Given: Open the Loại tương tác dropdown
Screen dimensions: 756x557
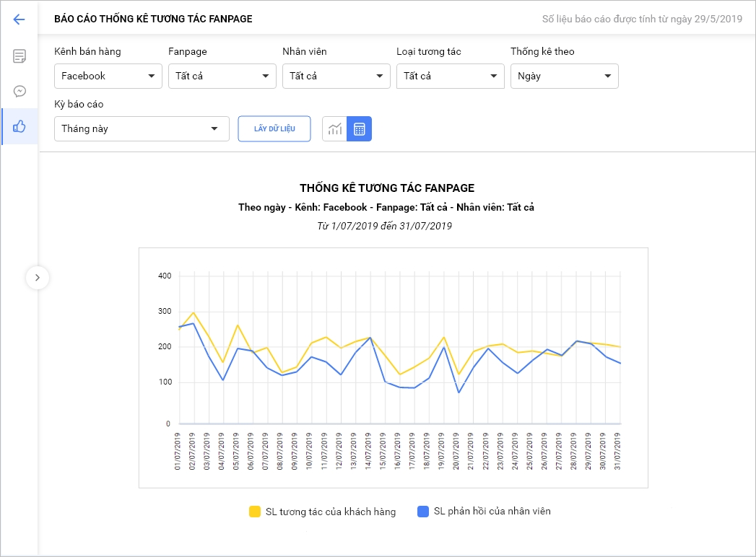Looking at the screenshot, I should 450,76.
